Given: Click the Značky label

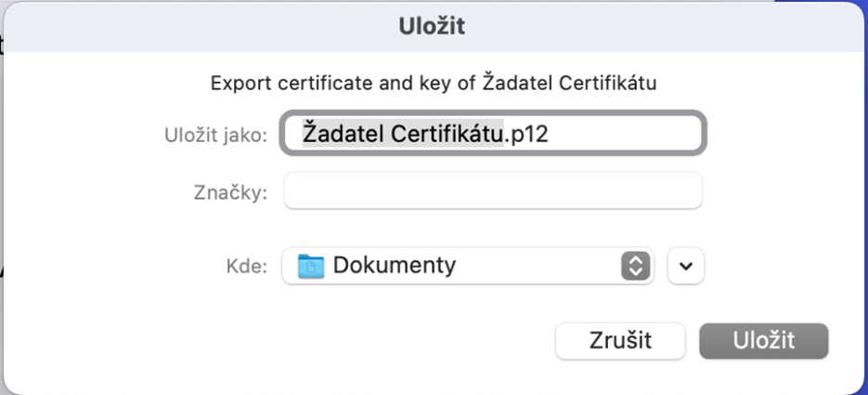Looking at the screenshot, I should pos(231,191).
